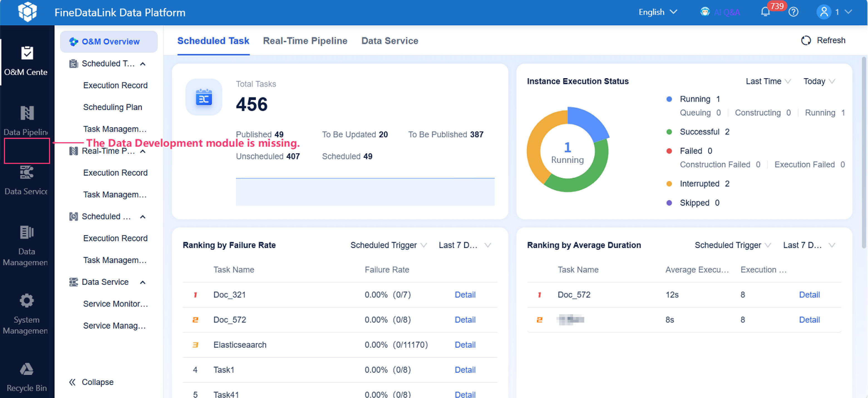Open Detail link for Doc_572 average duration
868x398 pixels.
click(809, 294)
